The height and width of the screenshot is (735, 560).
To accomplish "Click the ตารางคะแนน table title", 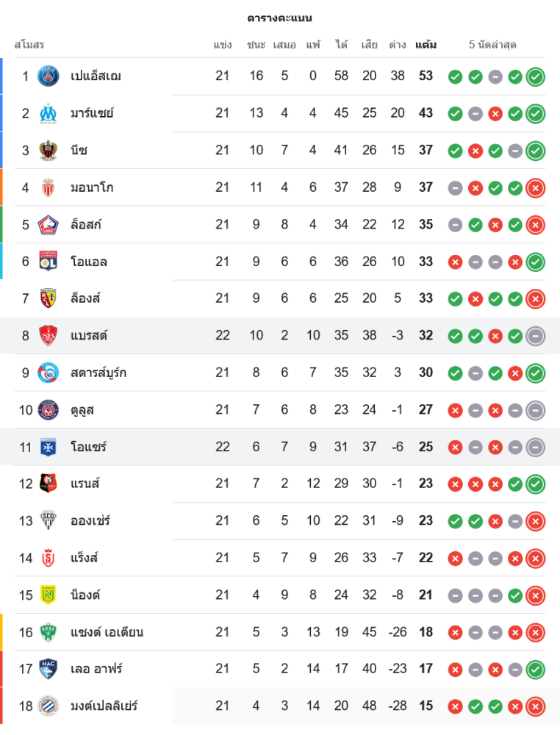I will coord(280,18).
